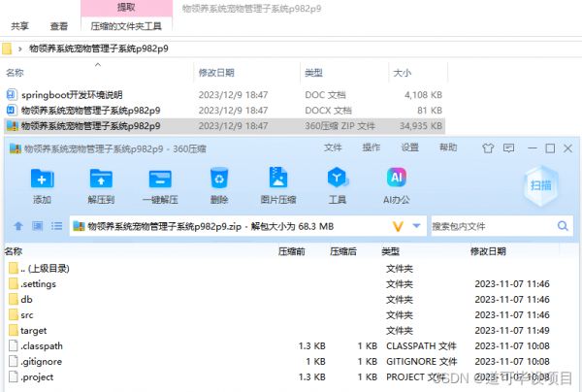582x392 pixels.
Task: Sort by 类型 column in Explorer
Action: (313, 73)
